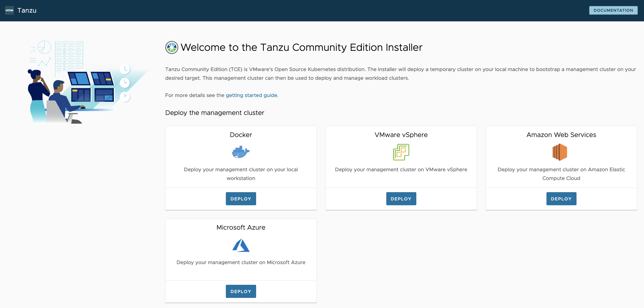Image resolution: width=644 pixels, height=308 pixels.
Task: Deploy the management cluster on Microsoft Azure
Action: coord(241,291)
